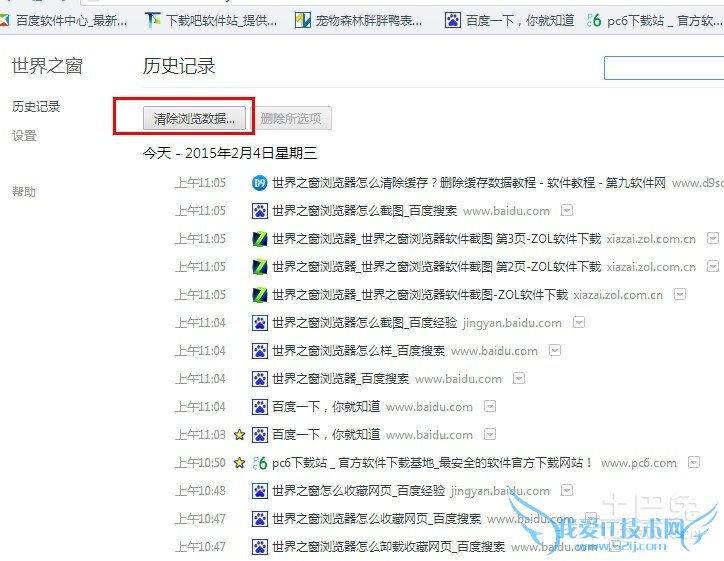Click the D9 favicon of 怎么清除缓存 entry
The height and width of the screenshot is (561, 724).
[259, 183]
